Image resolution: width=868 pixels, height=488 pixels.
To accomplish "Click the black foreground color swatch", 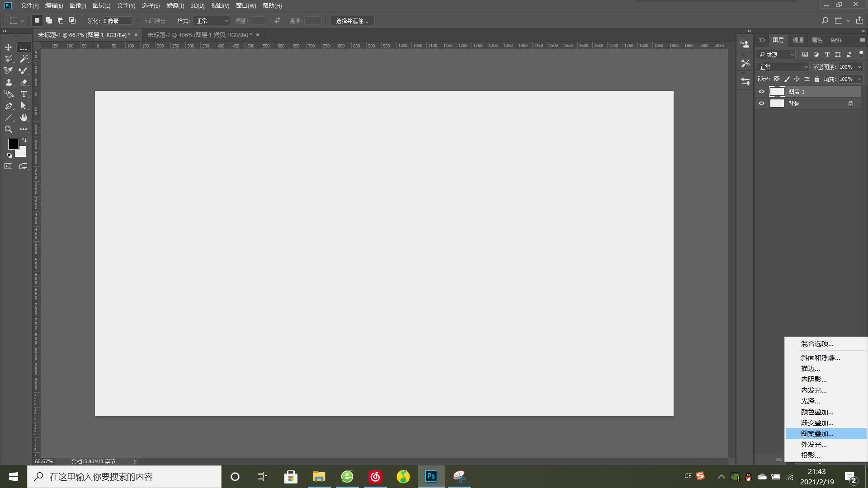I will (x=13, y=144).
